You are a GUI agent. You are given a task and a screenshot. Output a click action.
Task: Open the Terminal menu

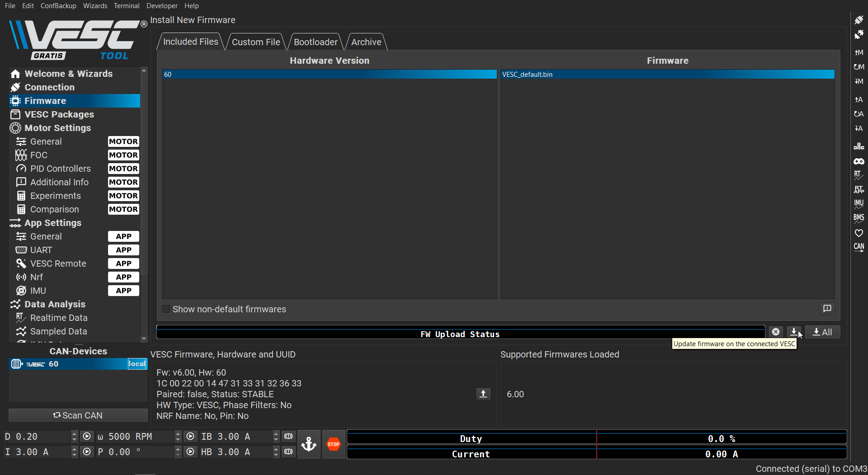click(127, 6)
